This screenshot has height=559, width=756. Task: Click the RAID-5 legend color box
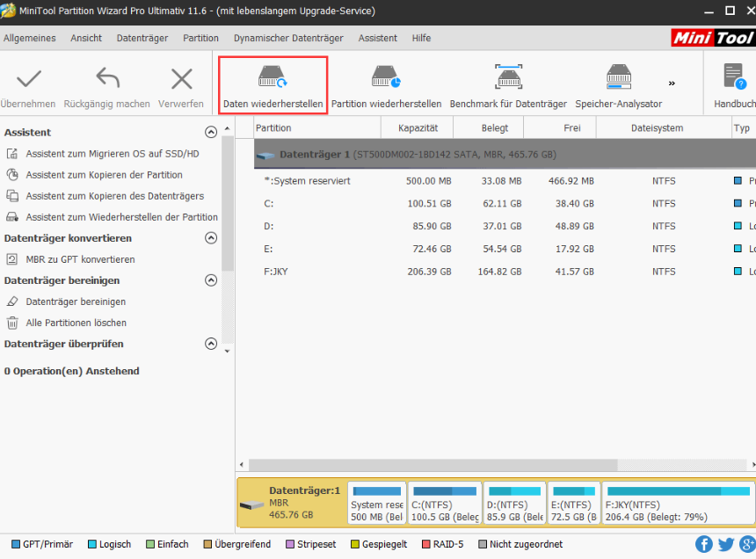(x=425, y=545)
